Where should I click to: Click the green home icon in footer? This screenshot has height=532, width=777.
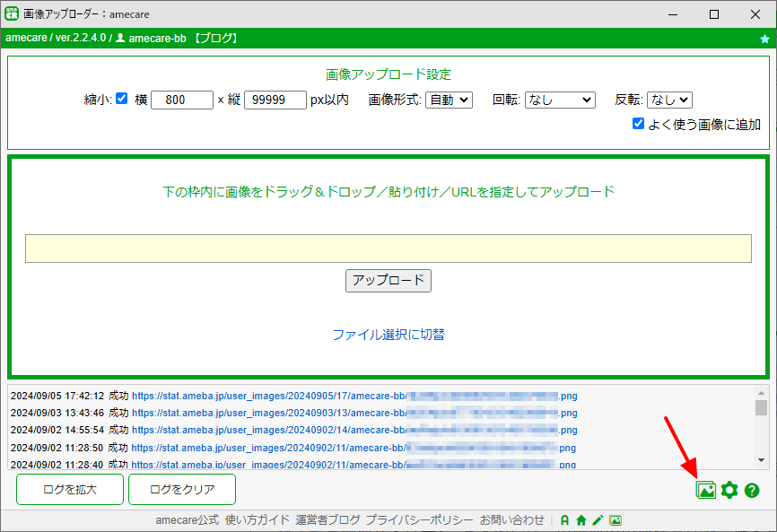581,520
